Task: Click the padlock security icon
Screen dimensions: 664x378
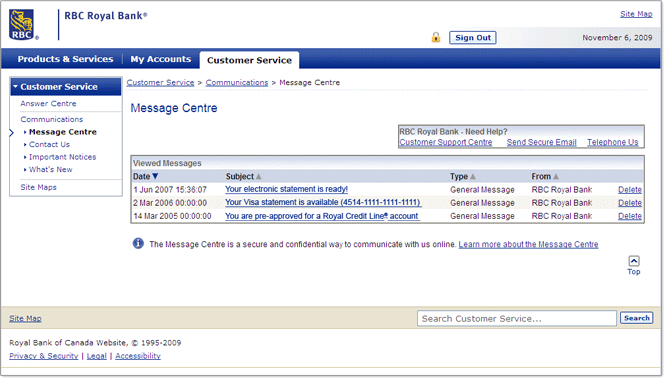Action: (436, 37)
